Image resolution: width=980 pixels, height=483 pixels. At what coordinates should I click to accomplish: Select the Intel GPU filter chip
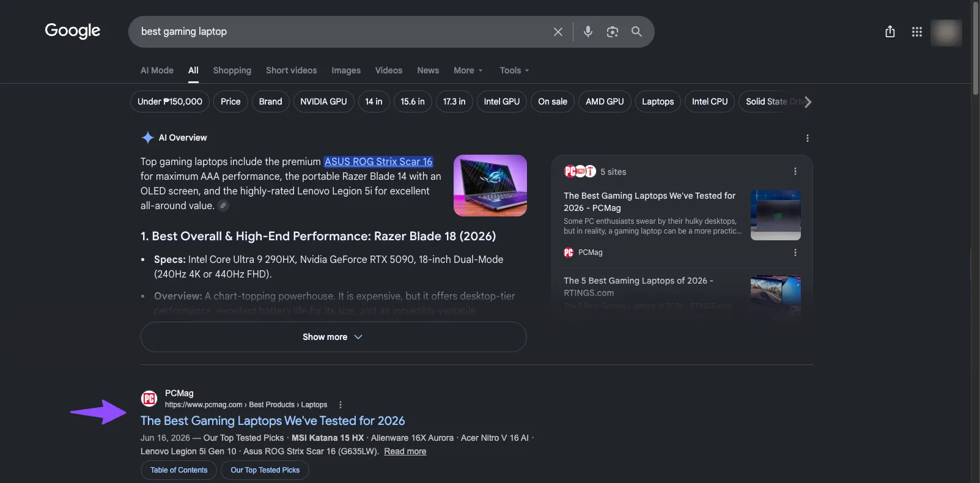pos(502,101)
